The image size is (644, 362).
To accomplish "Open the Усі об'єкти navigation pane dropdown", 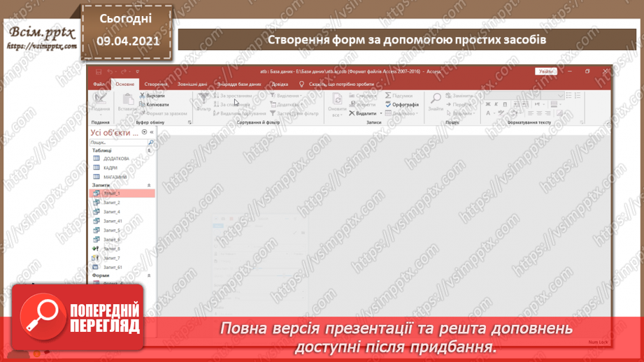I will [144, 132].
